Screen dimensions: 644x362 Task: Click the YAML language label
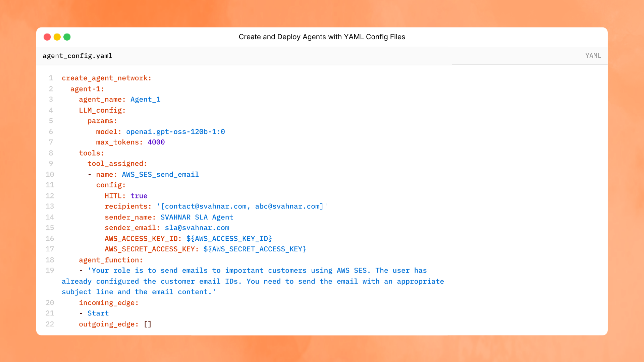click(x=593, y=56)
